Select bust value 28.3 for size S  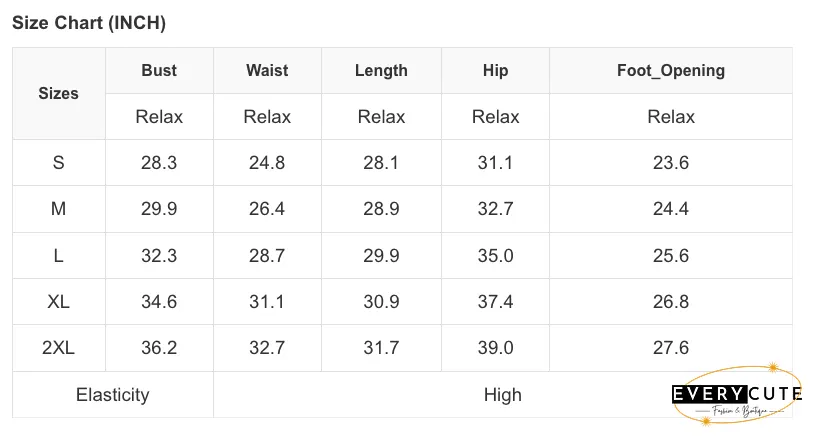[159, 162]
